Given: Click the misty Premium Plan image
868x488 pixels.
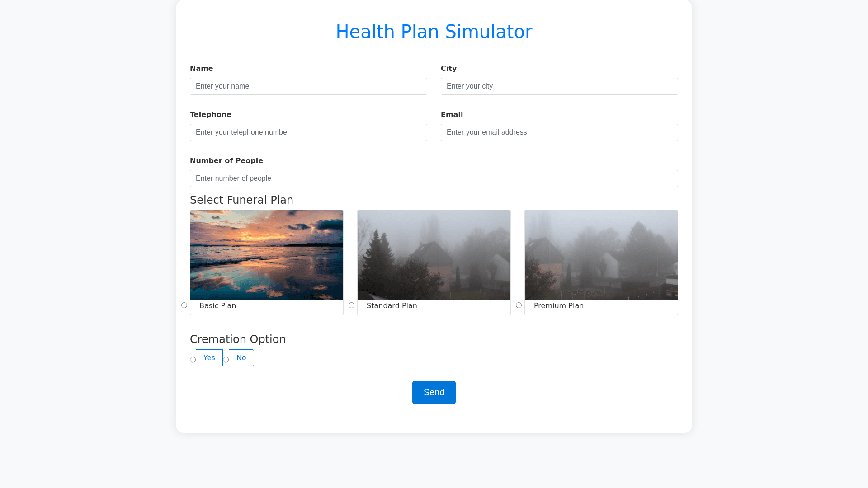Looking at the screenshot, I should coord(601,255).
